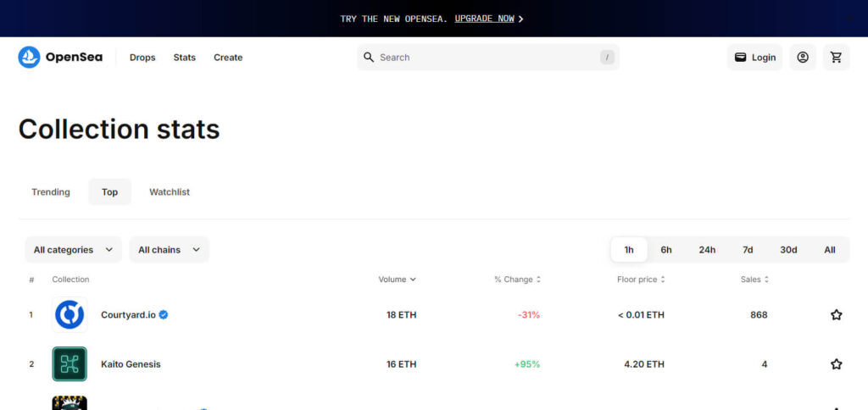Click the < 0.01 ETH floor price
The width and height of the screenshot is (868, 410).
click(x=641, y=315)
